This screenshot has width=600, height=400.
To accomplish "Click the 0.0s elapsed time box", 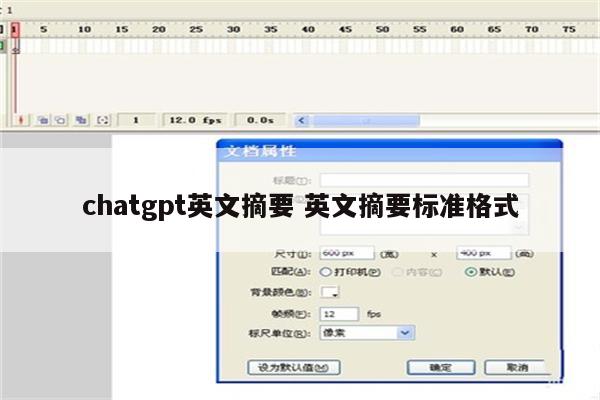I will coord(260,120).
